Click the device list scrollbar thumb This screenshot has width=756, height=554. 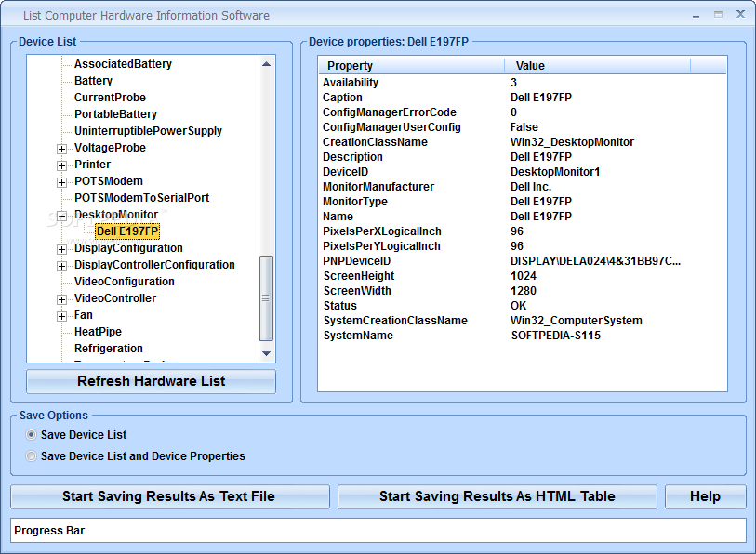pyautogui.click(x=266, y=298)
